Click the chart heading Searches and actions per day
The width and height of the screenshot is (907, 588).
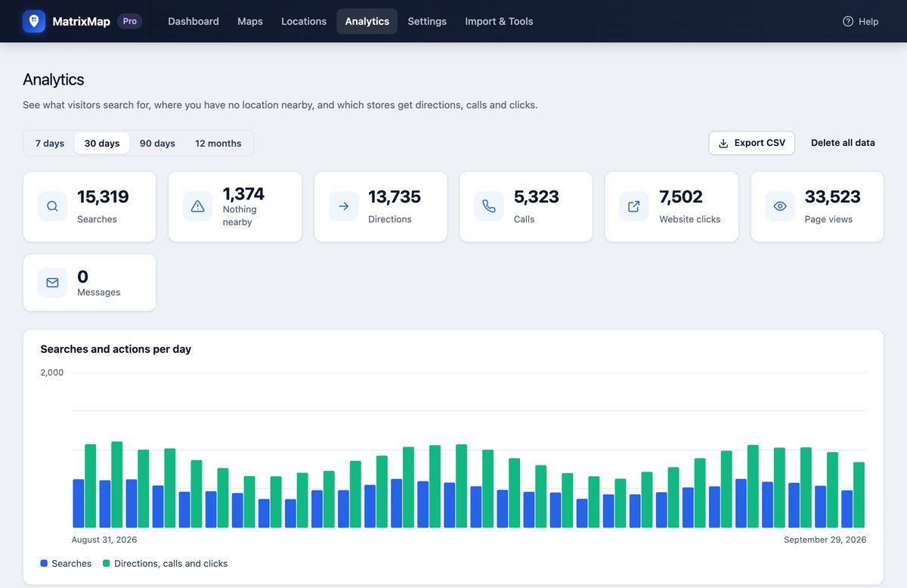pos(116,349)
